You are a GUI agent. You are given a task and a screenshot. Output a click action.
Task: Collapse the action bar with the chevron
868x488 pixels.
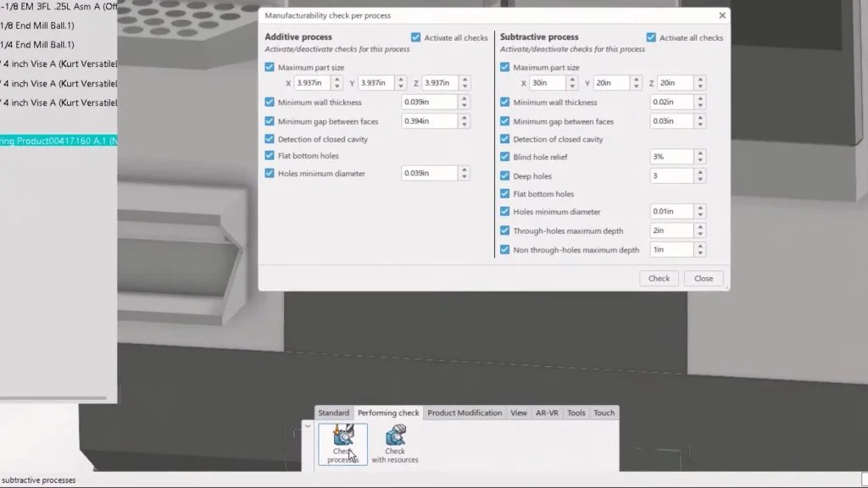pos(308,426)
